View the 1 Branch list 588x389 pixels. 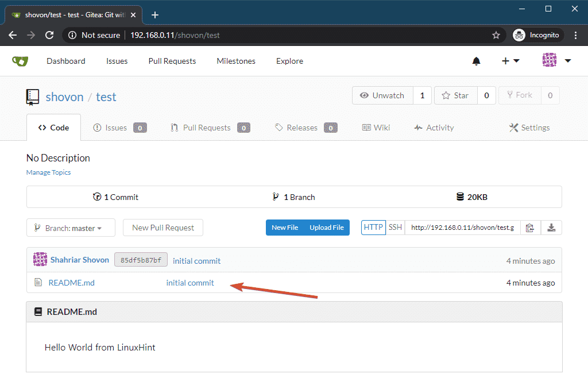tap(293, 197)
